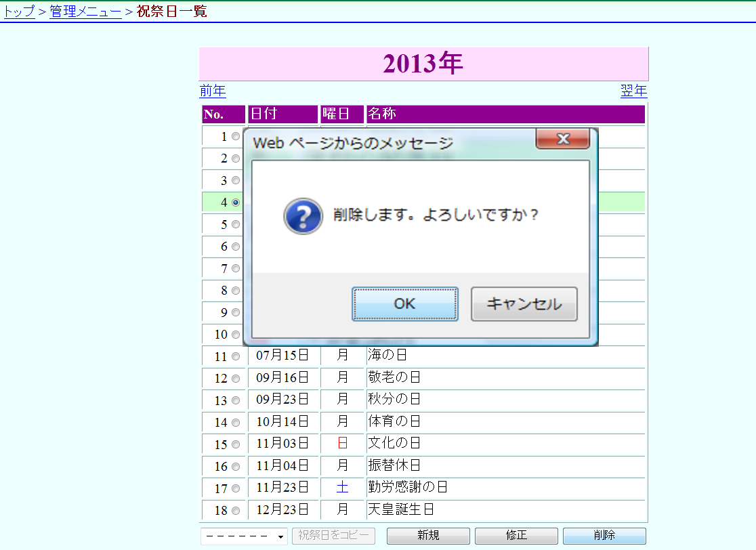Select radio button for row 8
The width and height of the screenshot is (756, 550).
(236, 291)
